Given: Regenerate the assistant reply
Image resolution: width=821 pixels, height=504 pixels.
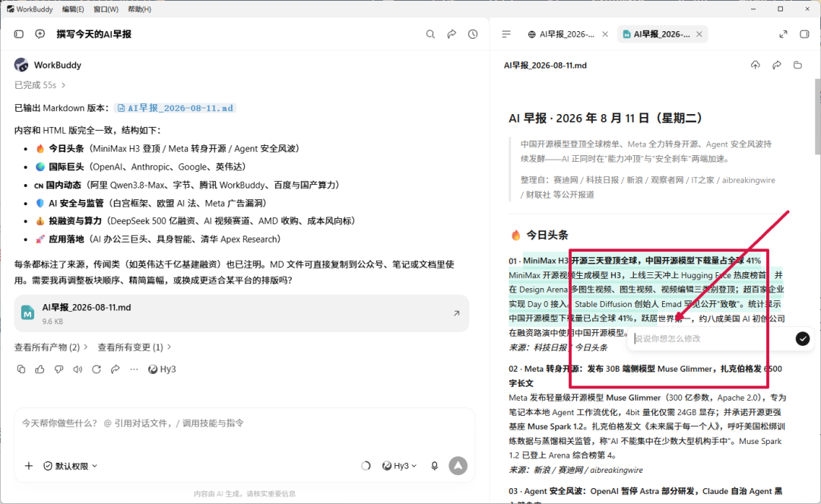Looking at the screenshot, I should (97, 369).
